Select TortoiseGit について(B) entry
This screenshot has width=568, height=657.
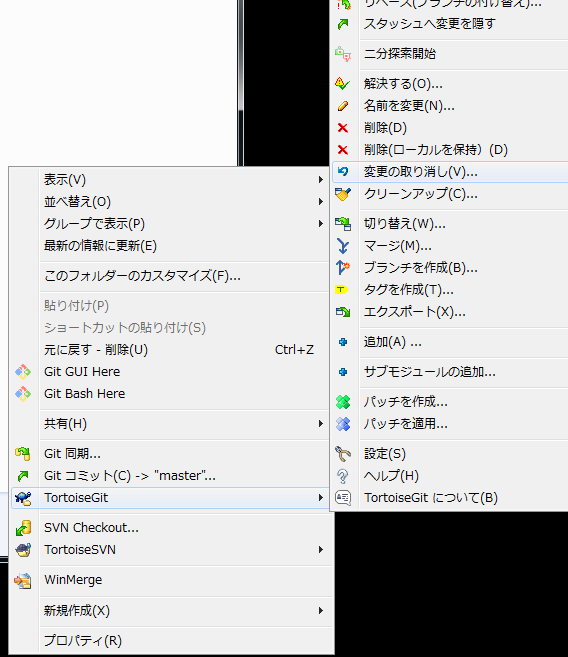click(x=450, y=498)
